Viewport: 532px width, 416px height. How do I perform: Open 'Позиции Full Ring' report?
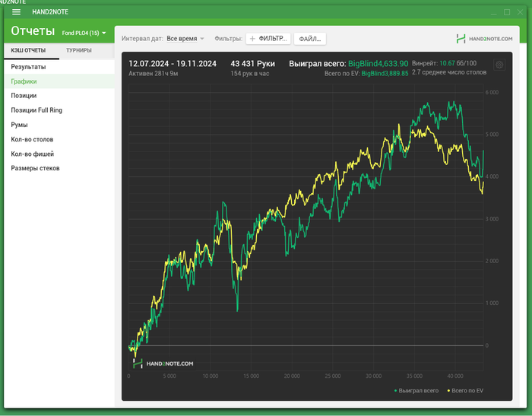[x=59, y=110]
